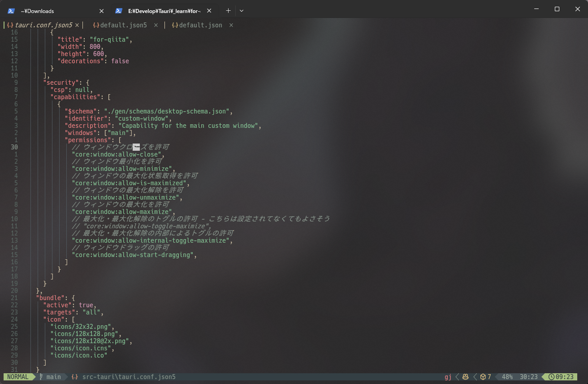Click PowerShell icon on E:¥Develop tab
Image resolution: width=588 pixels, height=384 pixels.
119,11
